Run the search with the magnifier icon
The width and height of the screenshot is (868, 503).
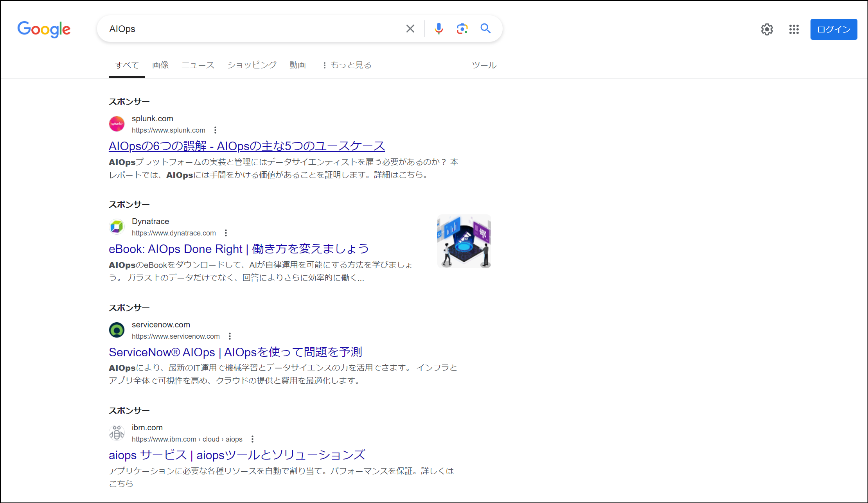click(485, 29)
